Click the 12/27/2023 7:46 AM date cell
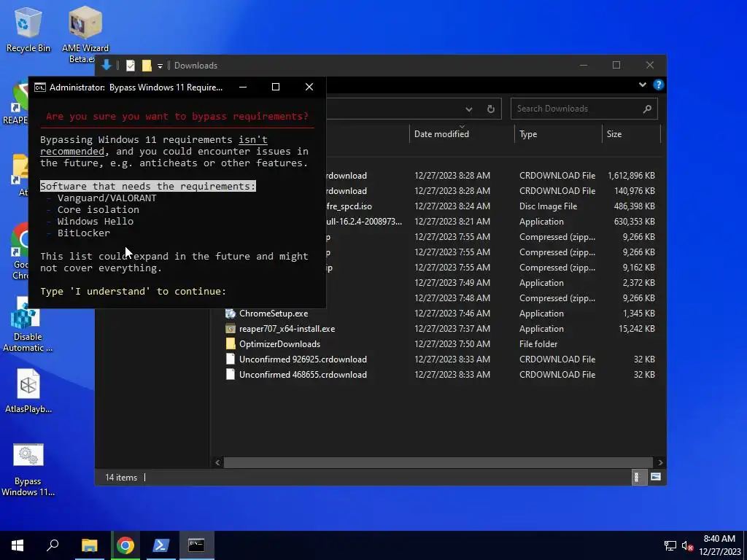This screenshot has height=560, width=747. coord(452,314)
